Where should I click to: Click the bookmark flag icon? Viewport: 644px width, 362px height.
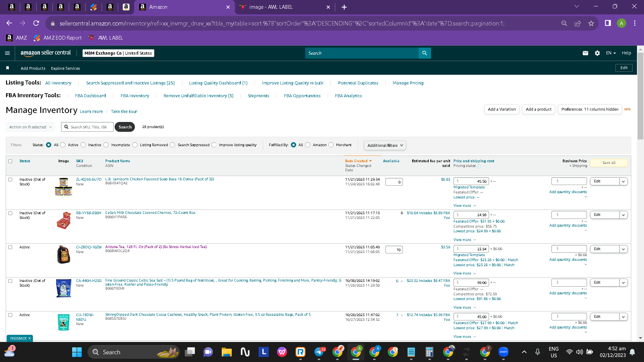point(7,68)
